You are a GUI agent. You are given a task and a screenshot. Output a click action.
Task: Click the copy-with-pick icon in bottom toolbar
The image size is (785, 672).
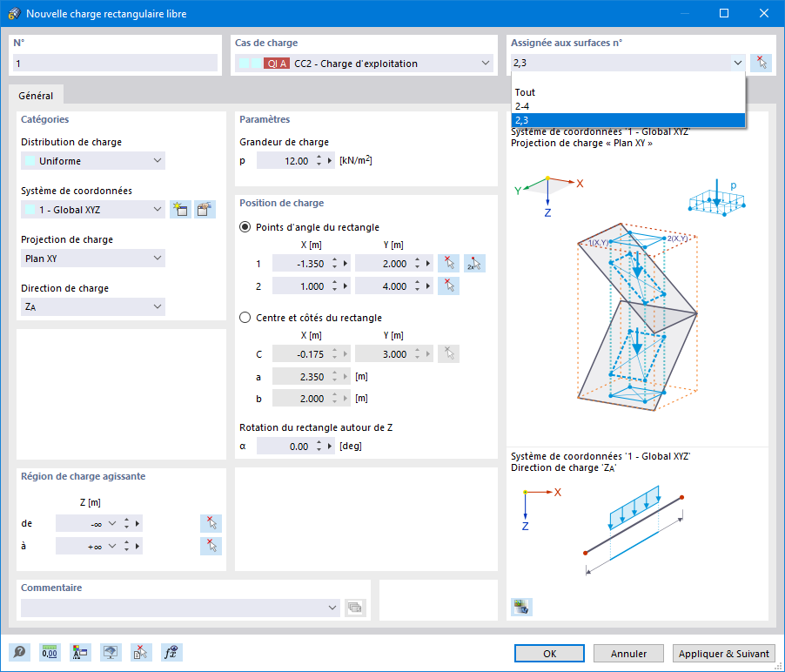point(141,653)
